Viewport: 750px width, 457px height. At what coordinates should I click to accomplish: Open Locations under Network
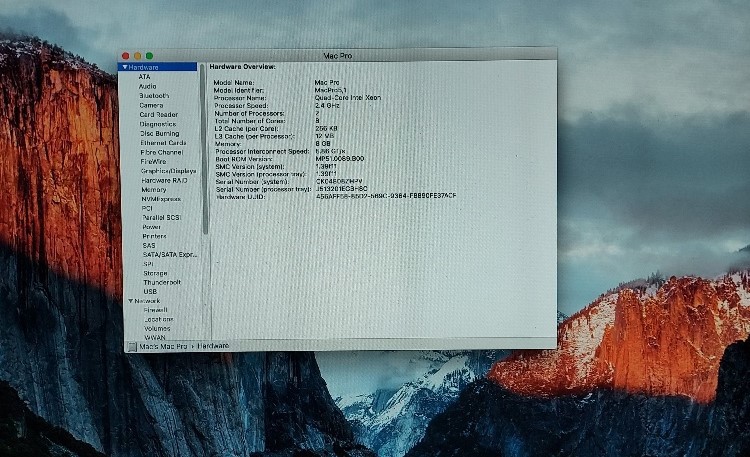(159, 319)
